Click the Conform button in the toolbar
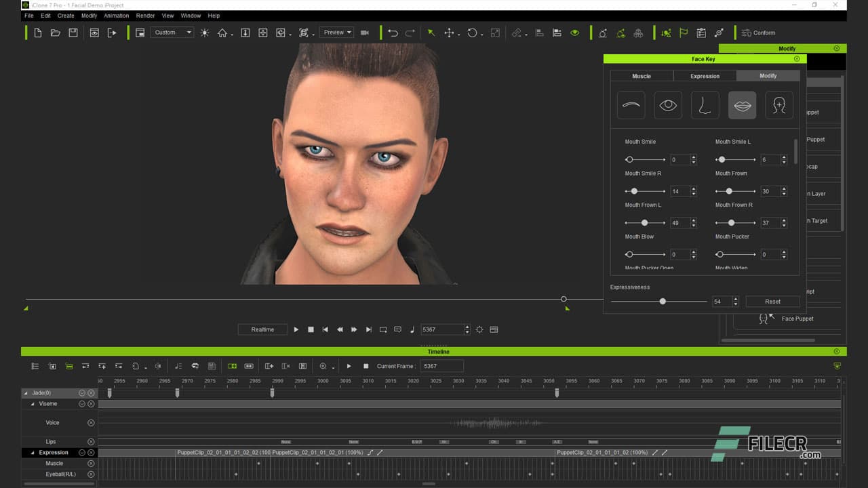868x488 pixels. click(x=757, y=32)
